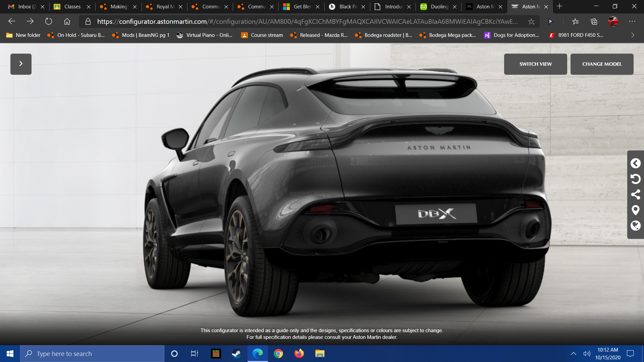Viewport: 644px width, 362px height.
Task: Click the blue arrow extension icon
Action: (550, 21)
